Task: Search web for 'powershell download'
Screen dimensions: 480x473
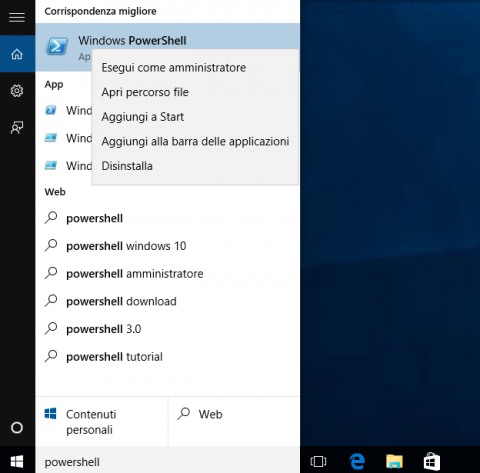Action: tap(168, 301)
